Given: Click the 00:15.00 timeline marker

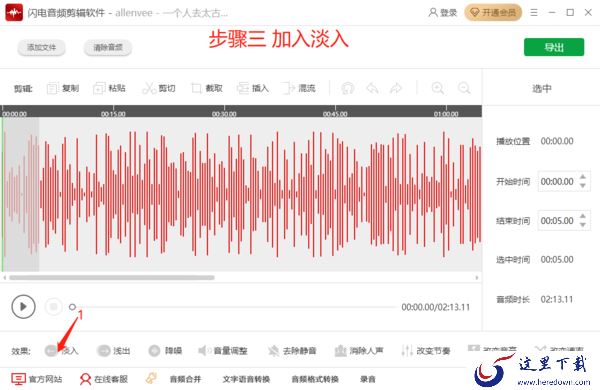Looking at the screenshot, I should [113, 114].
